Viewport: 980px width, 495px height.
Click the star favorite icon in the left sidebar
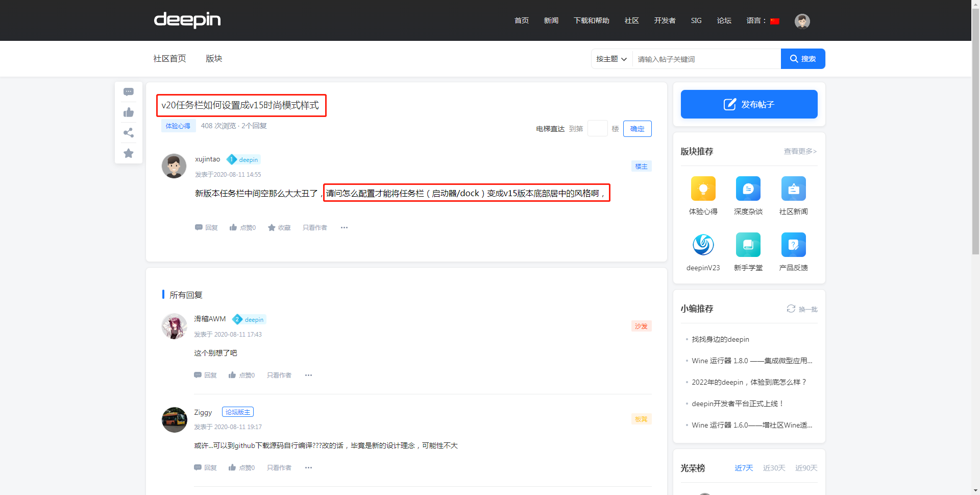129,153
